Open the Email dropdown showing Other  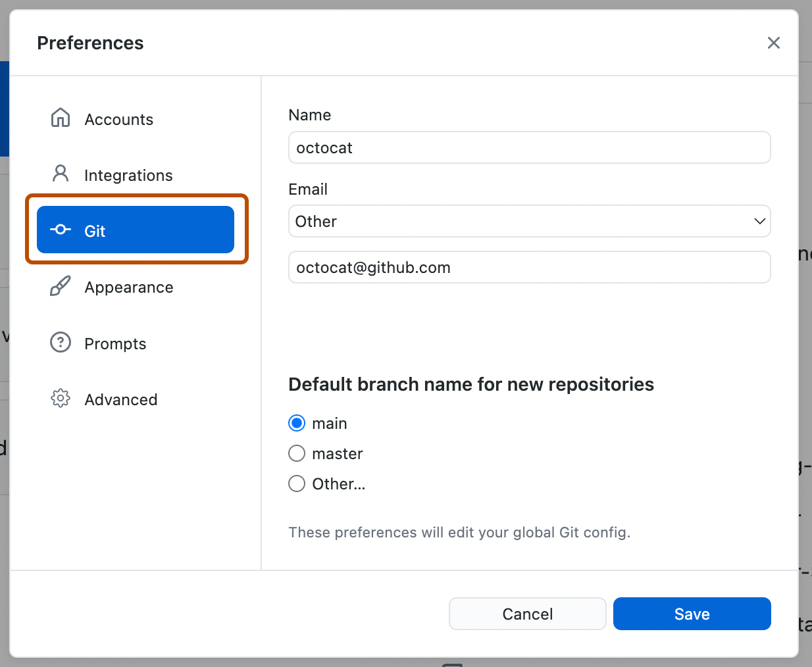coord(530,221)
